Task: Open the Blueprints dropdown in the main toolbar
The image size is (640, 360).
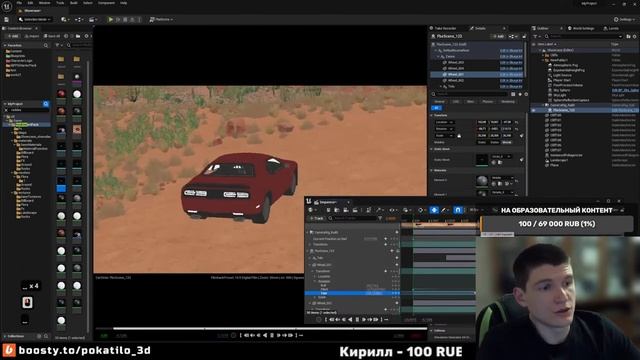Action: coord(78,19)
